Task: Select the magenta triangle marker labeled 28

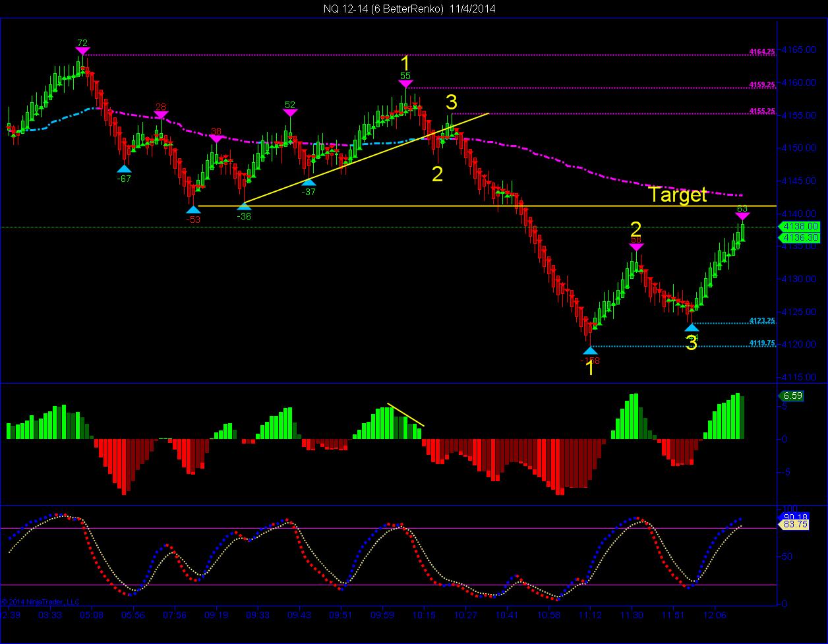Action: coord(162,115)
